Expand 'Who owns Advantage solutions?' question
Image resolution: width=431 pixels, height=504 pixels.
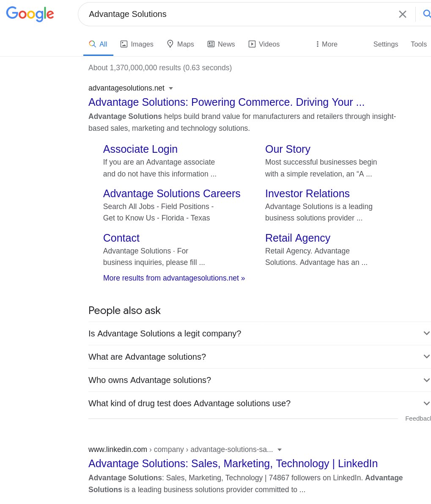pyautogui.click(x=260, y=380)
